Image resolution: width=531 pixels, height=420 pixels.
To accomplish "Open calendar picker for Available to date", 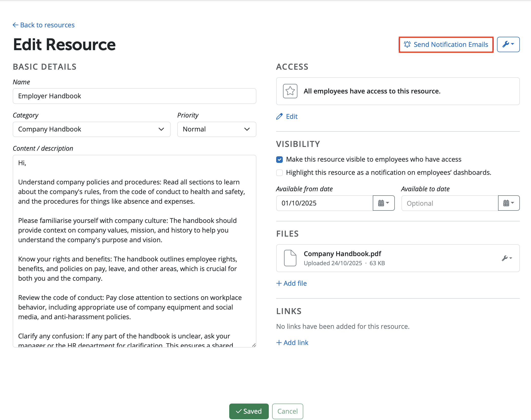I will (508, 203).
